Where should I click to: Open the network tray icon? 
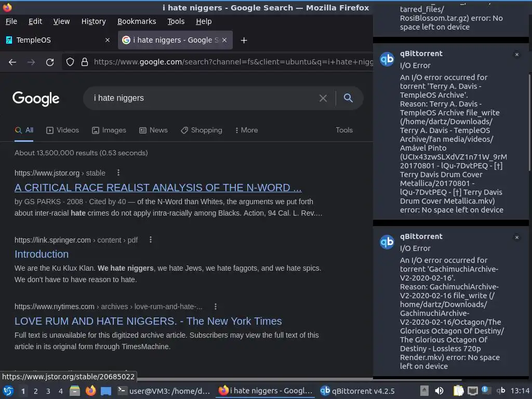473,391
